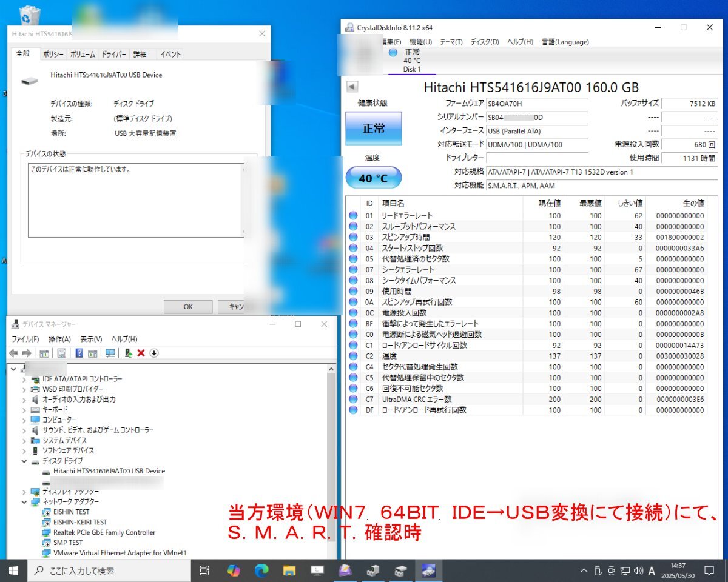
Task: Select EISHIN-KEIRI TEST network adapter
Action: (x=80, y=522)
